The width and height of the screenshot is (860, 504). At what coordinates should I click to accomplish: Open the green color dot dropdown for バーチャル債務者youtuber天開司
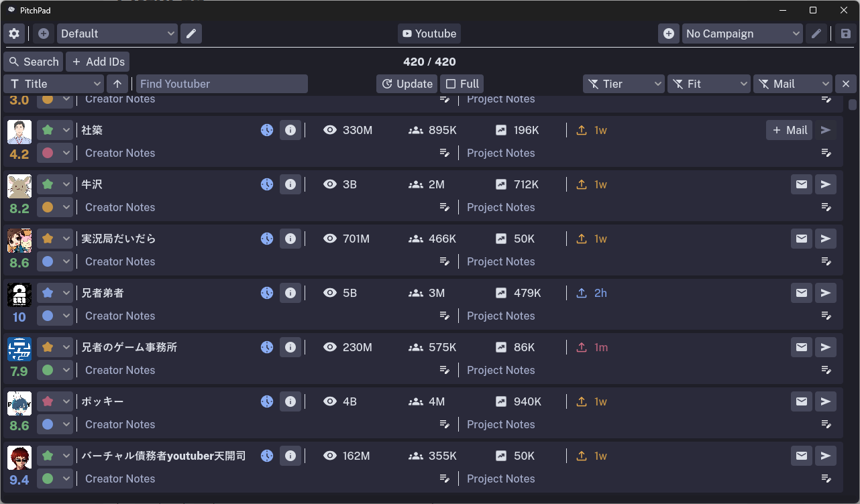tap(55, 479)
